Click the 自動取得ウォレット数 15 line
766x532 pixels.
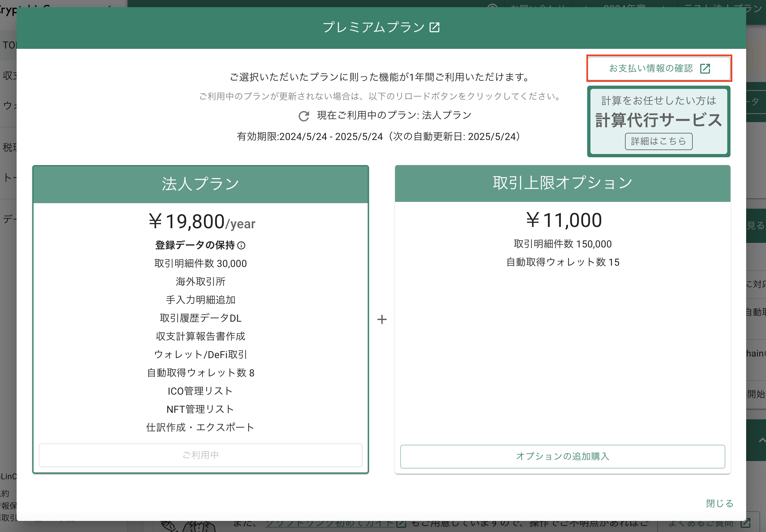pos(562,262)
